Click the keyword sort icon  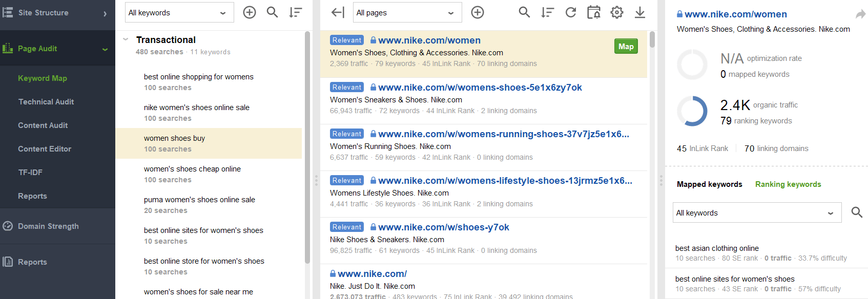click(x=296, y=12)
